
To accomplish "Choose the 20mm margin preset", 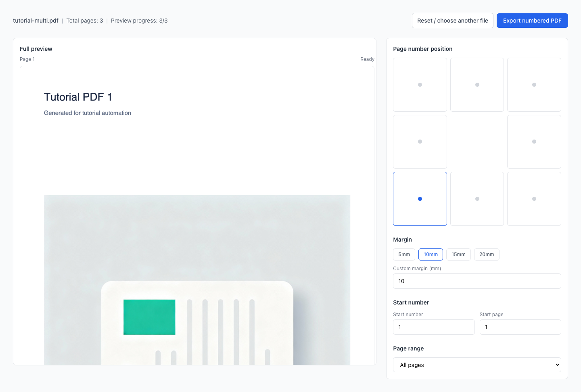I will [487, 254].
